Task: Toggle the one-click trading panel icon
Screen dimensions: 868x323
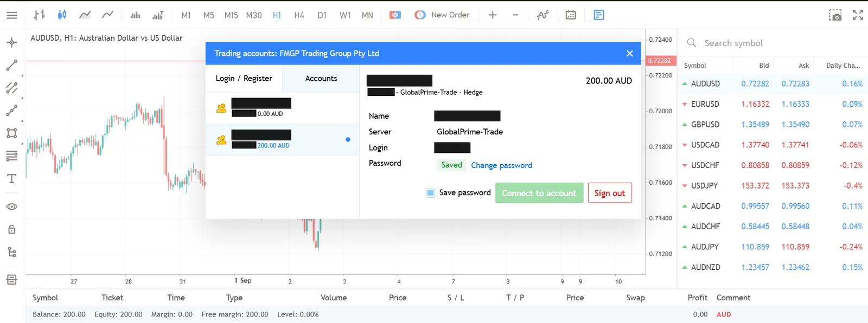Action: point(395,15)
